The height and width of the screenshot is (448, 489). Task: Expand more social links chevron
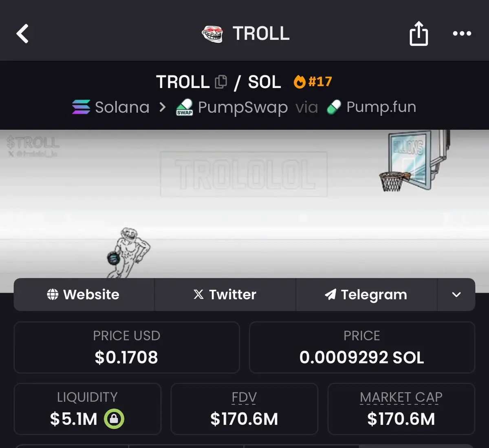pyautogui.click(x=456, y=294)
